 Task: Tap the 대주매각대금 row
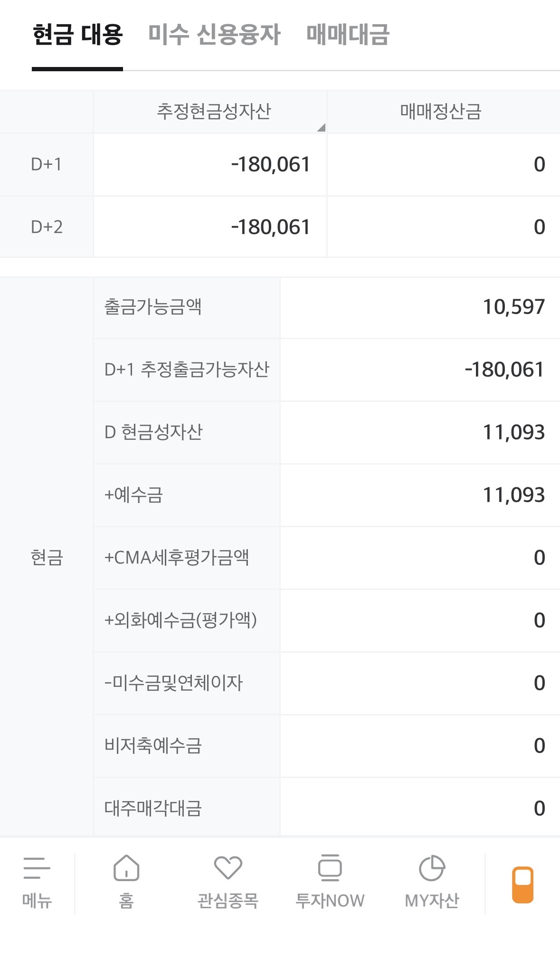pyautogui.click(x=327, y=808)
